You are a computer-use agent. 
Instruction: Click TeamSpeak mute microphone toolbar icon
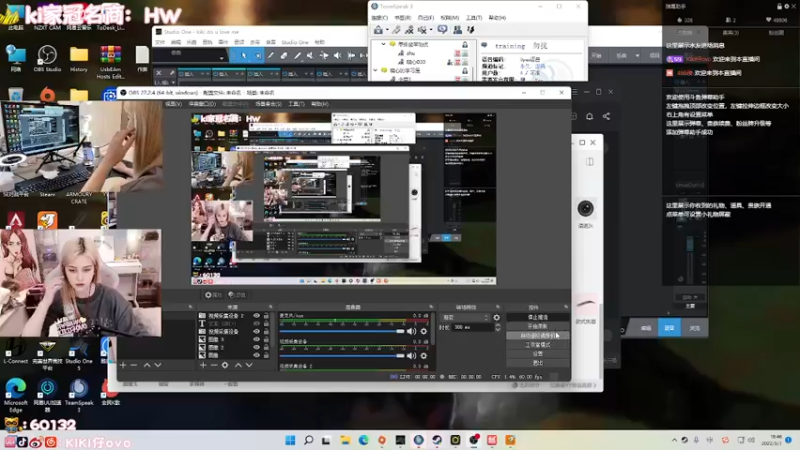pyautogui.click(x=409, y=30)
